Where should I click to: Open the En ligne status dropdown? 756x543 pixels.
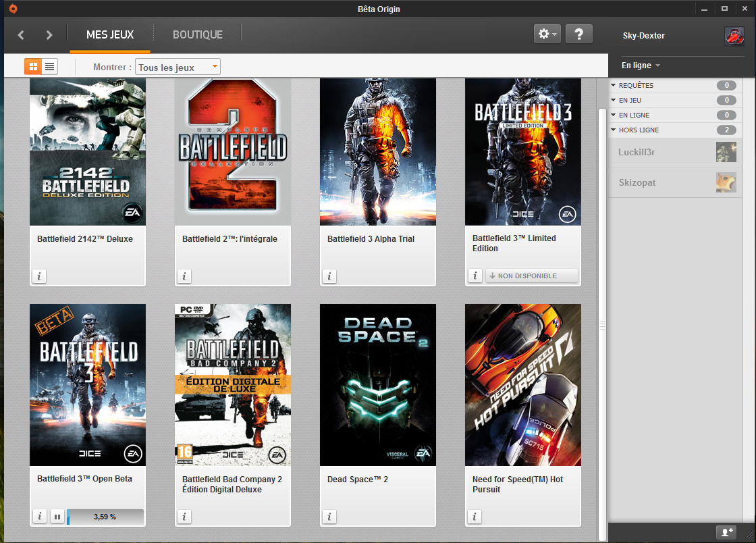[641, 65]
